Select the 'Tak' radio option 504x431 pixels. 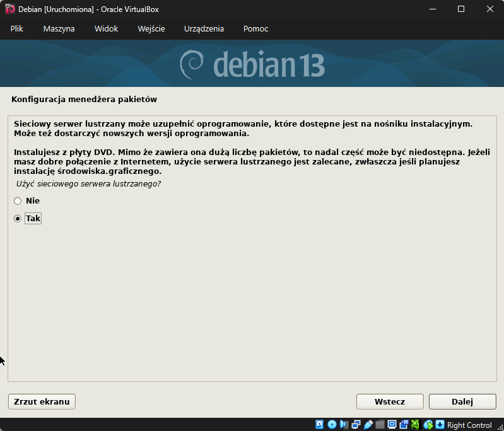coord(18,219)
